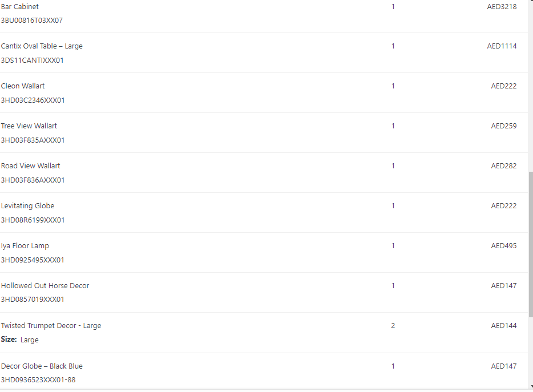Open the Cantix Oval Table – Large item
533x392 pixels.
tap(42, 46)
